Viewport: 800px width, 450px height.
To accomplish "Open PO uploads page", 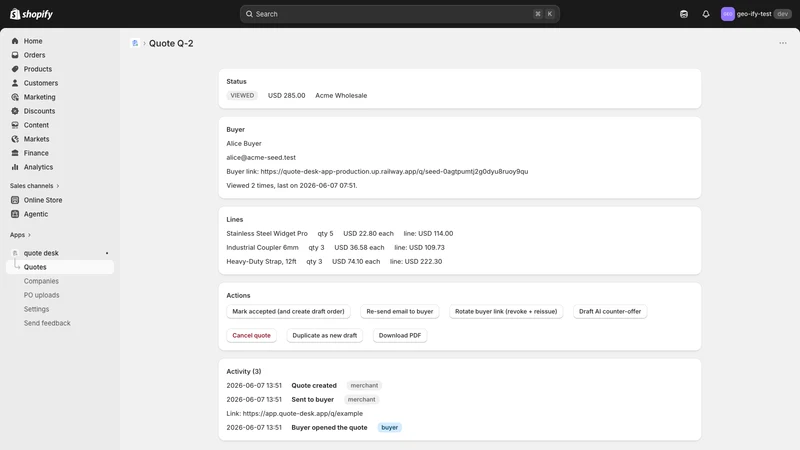I will coord(41,295).
